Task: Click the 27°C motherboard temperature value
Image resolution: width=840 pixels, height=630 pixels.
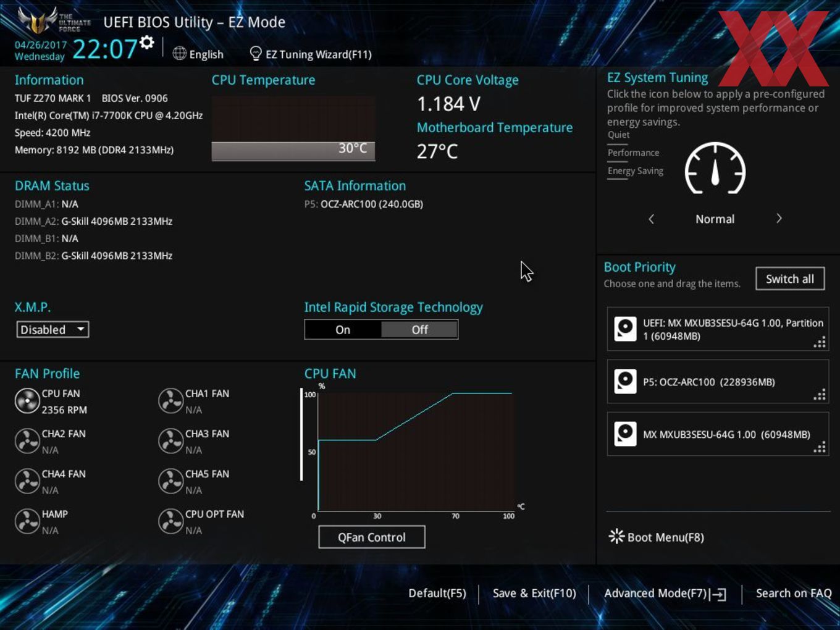Action: point(437,151)
